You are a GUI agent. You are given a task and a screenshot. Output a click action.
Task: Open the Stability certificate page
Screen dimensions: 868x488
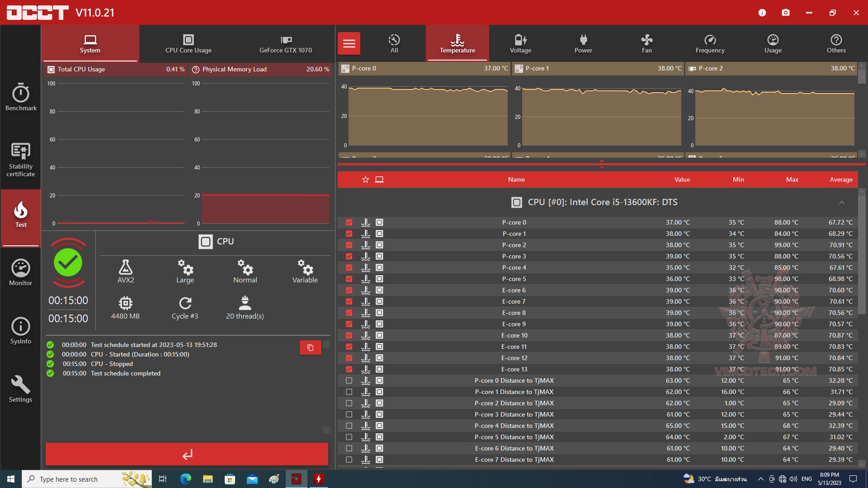(x=21, y=159)
